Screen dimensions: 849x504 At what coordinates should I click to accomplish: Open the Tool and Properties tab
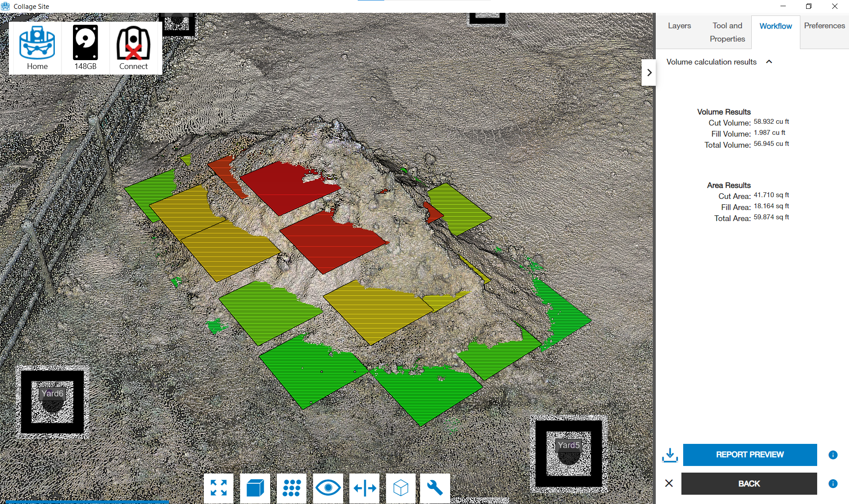727,32
